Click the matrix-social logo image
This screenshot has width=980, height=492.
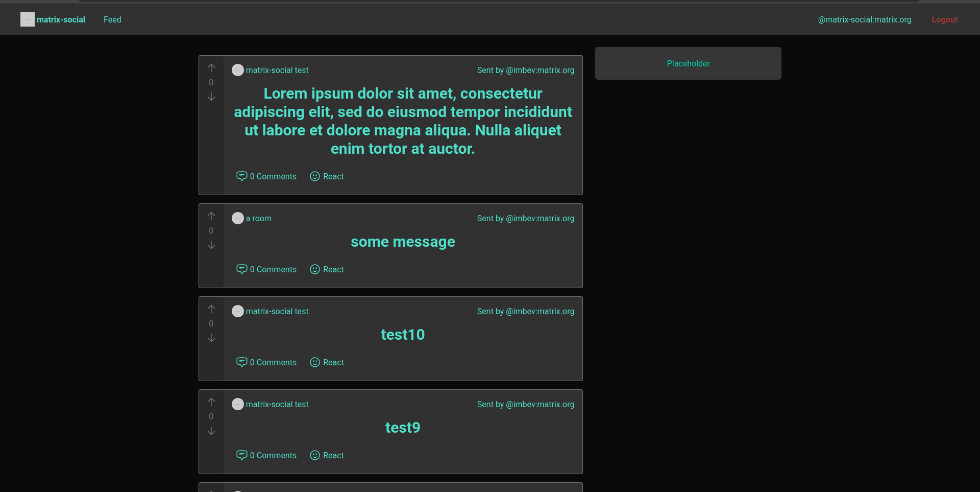click(x=28, y=19)
